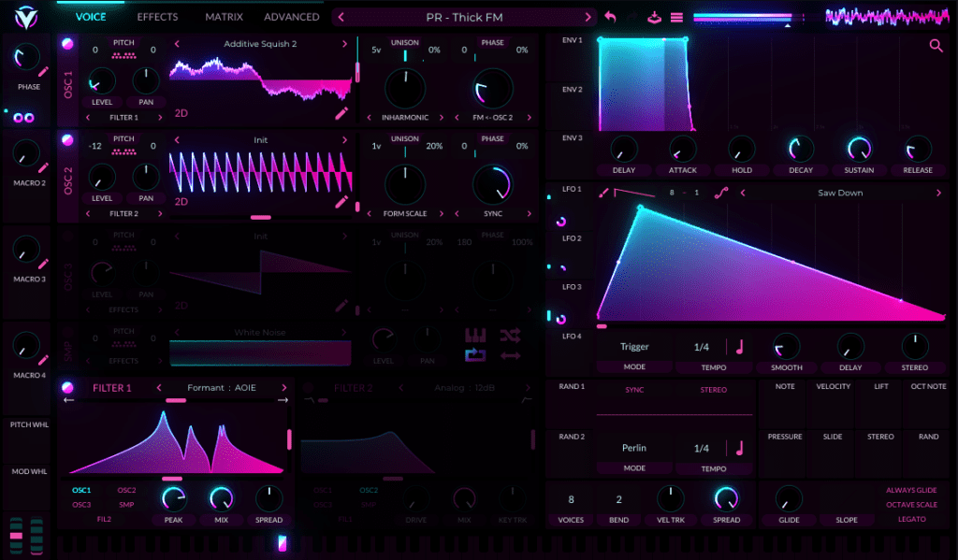The width and height of the screenshot is (958, 560).
Task: Select previous filter type before Formant : AOIE
Action: pyautogui.click(x=159, y=387)
